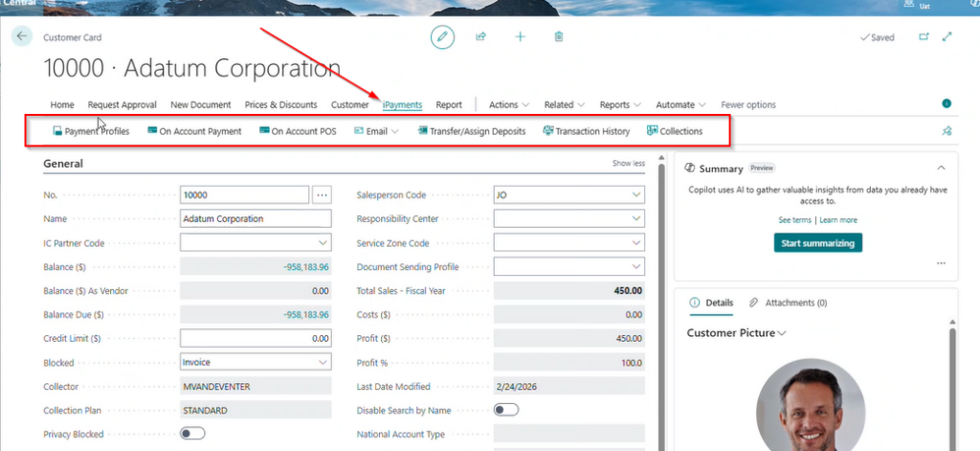Open Collections action
980x451 pixels.
coord(675,131)
